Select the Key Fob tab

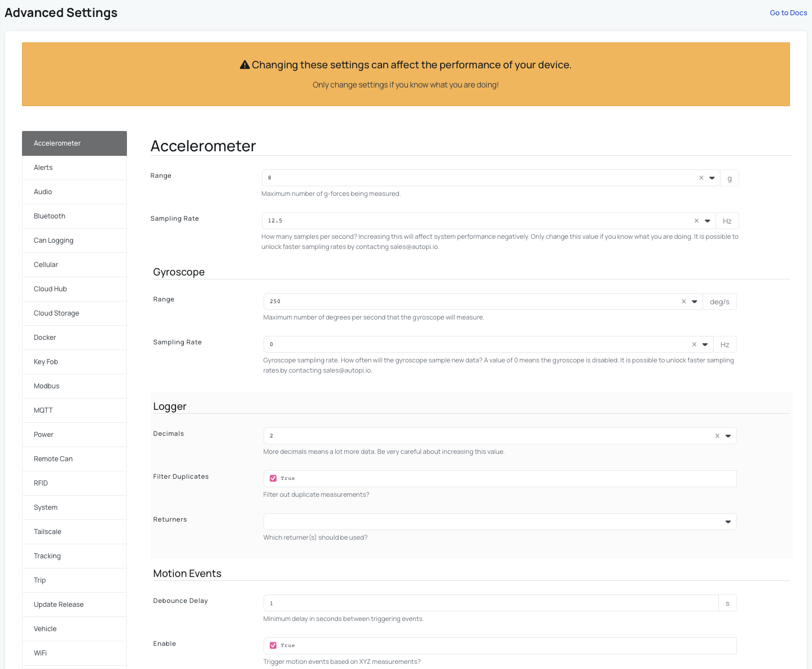74,362
